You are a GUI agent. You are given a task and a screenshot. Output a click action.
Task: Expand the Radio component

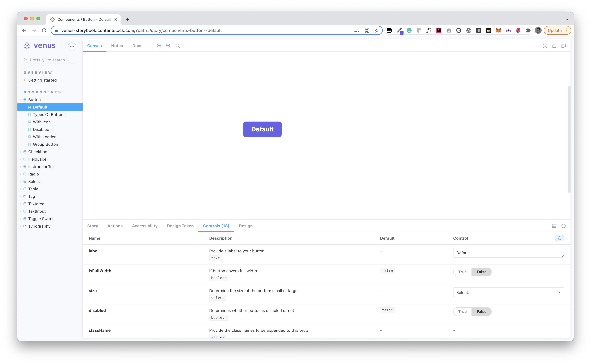[x=21, y=174]
